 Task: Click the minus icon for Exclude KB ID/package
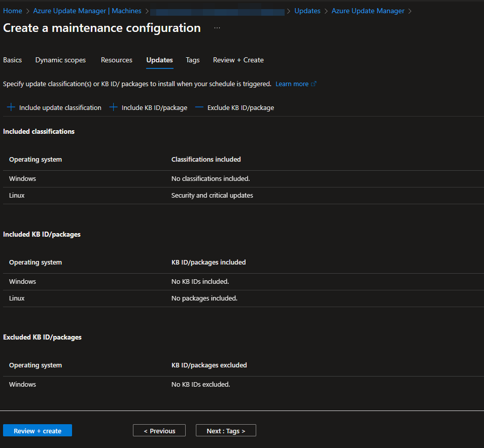coord(199,107)
